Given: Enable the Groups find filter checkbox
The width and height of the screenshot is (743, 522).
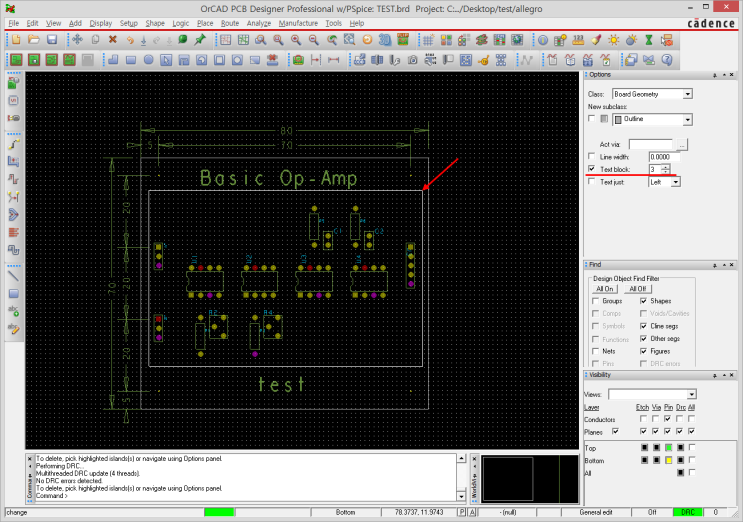Looking at the screenshot, I should pyautogui.click(x=596, y=301).
